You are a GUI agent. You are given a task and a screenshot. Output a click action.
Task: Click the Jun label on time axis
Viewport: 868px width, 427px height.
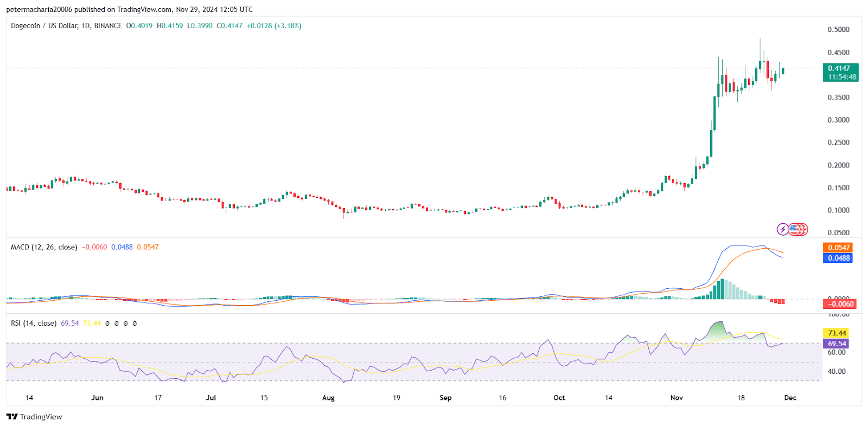click(97, 398)
